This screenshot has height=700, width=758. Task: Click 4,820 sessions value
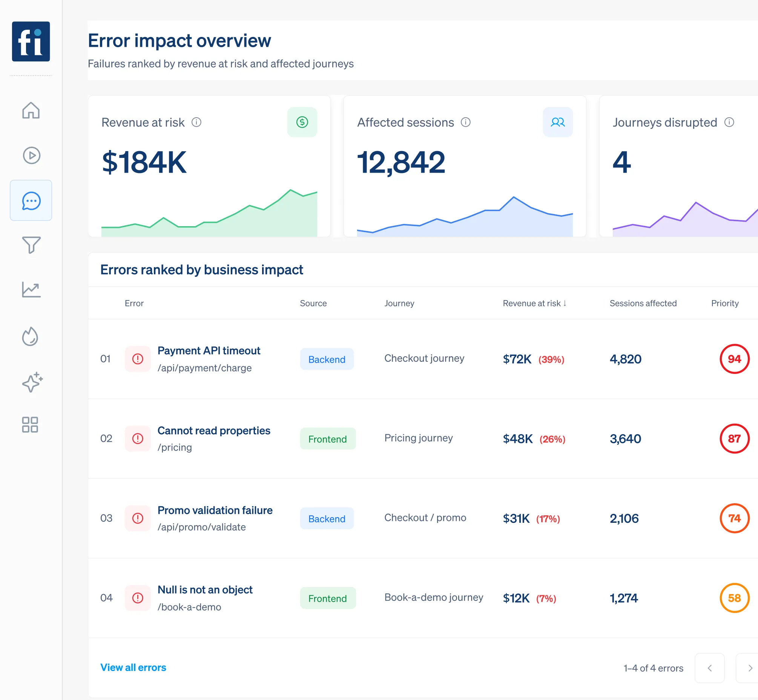(625, 359)
